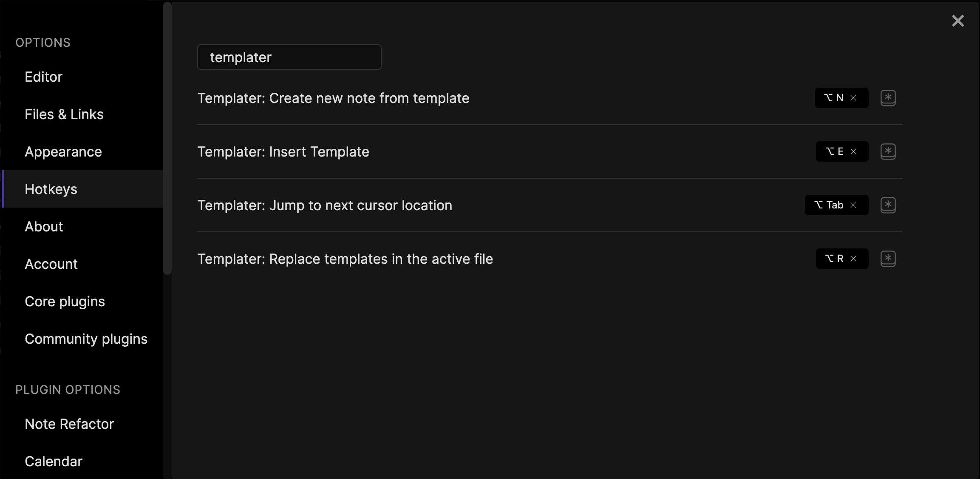This screenshot has width=980, height=479.
Task: Open the Core plugins section
Action: pos(65,301)
